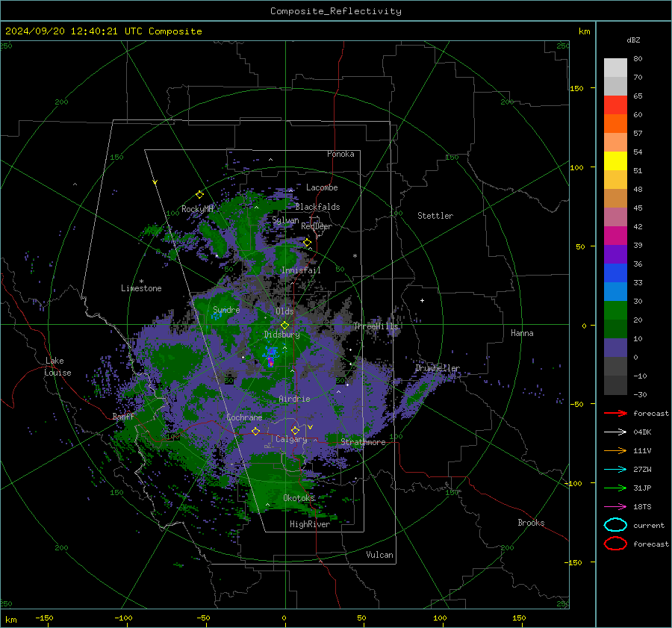Click the Sundre label
The height and width of the screenshot is (628, 672).
click(226, 309)
